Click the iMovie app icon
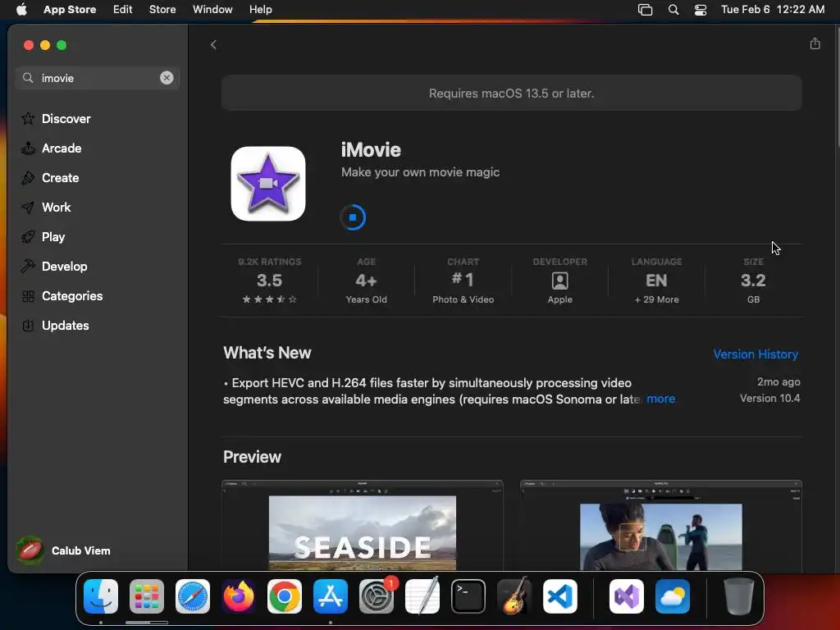 268,183
